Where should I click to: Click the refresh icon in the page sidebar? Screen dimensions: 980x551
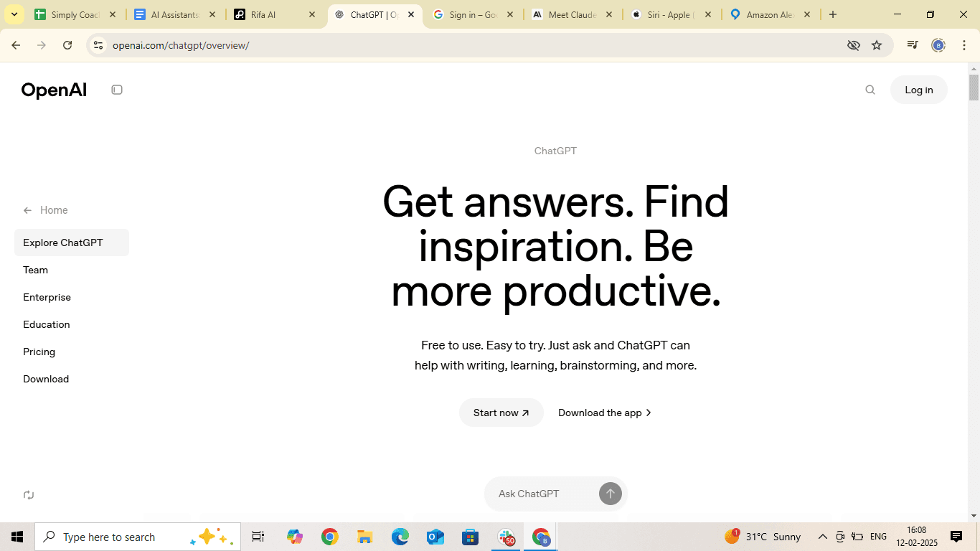coord(29,495)
